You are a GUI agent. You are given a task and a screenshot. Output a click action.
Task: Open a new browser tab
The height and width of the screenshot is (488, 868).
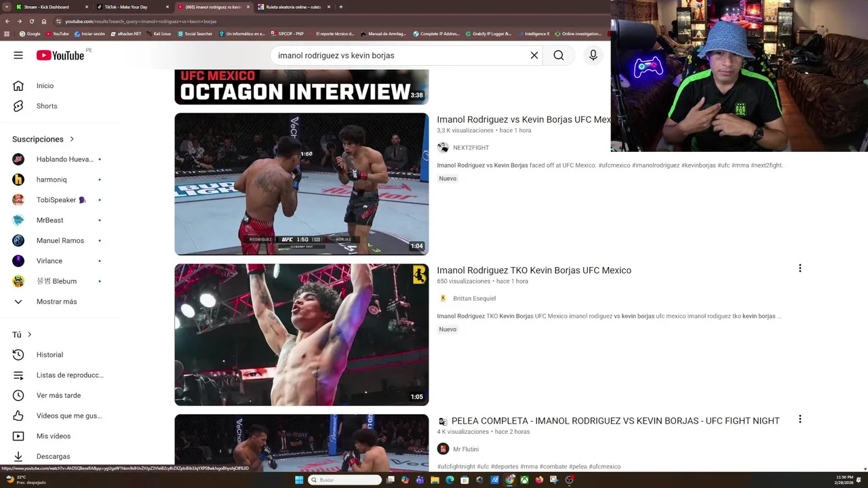coord(340,7)
